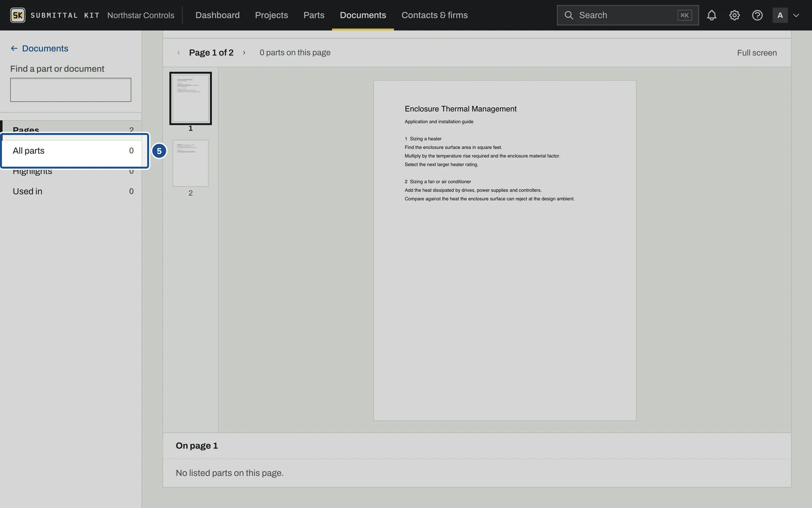Click the Submittal Kit logo icon

[18, 15]
